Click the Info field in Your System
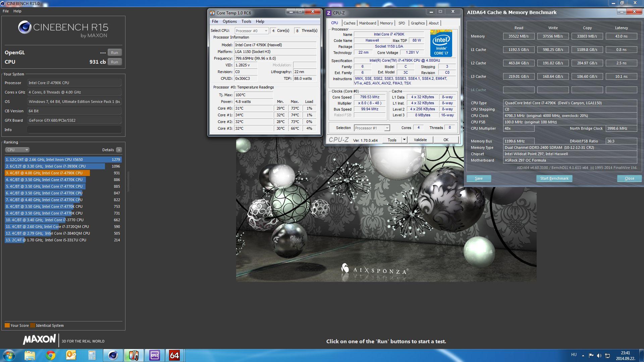 (x=74, y=130)
